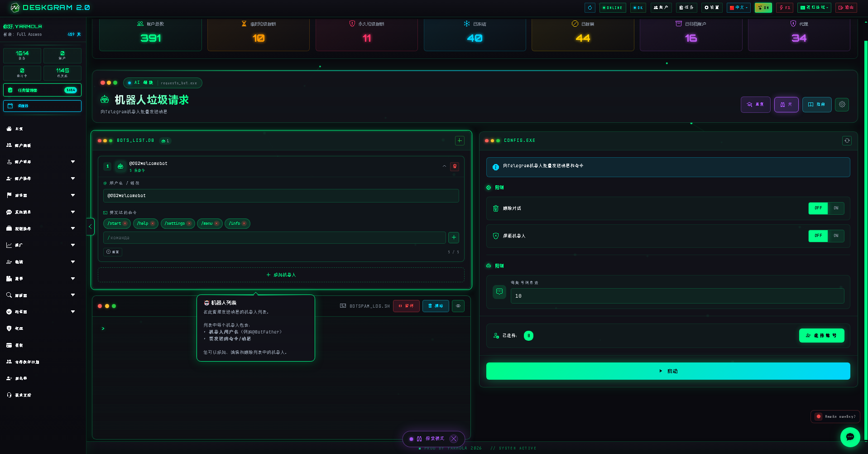Reload settings in CONFIG.EXE panel header
This screenshot has width=868, height=454.
(x=847, y=140)
